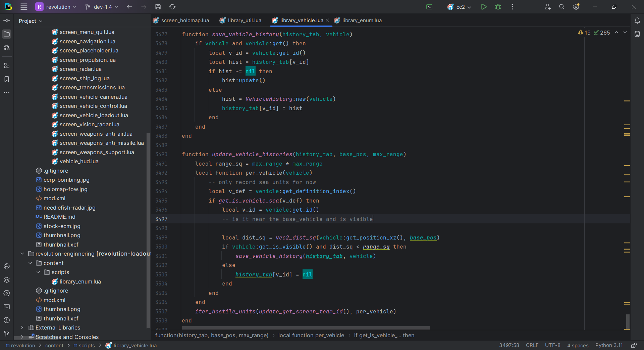Start a Code With Me session
Screen dimensions: 644x350
pos(547,7)
